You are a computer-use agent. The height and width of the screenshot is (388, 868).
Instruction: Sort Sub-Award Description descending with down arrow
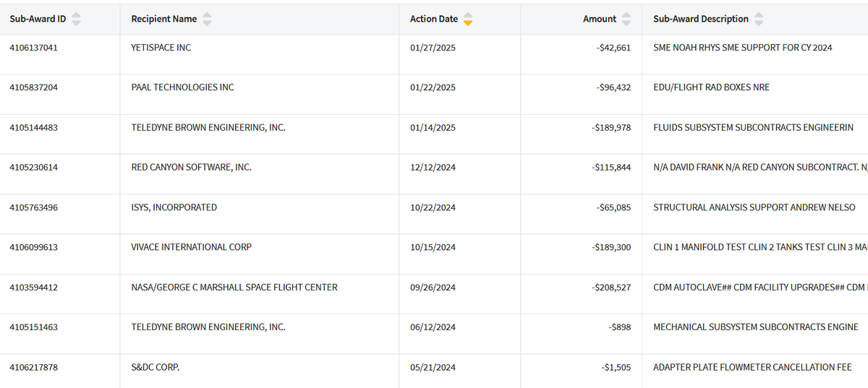click(759, 23)
